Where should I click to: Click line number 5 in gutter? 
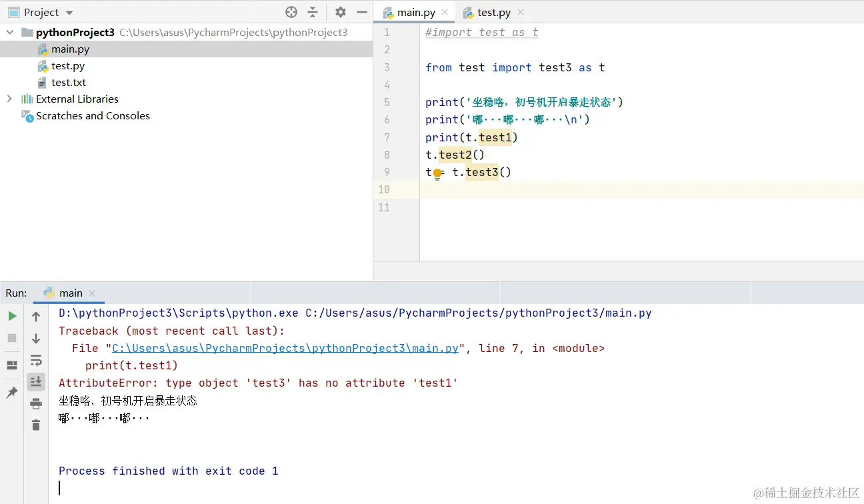[x=387, y=102]
